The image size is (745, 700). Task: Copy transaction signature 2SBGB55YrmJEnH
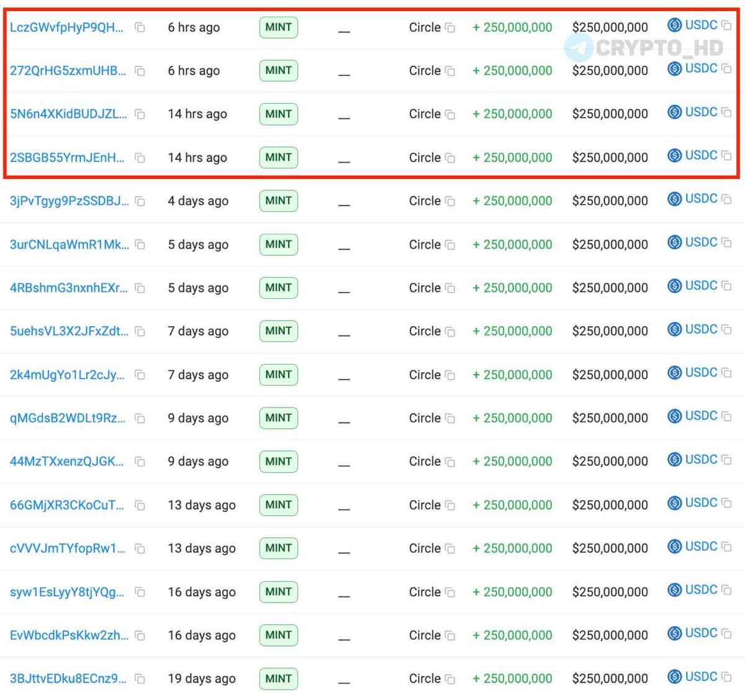click(140, 158)
